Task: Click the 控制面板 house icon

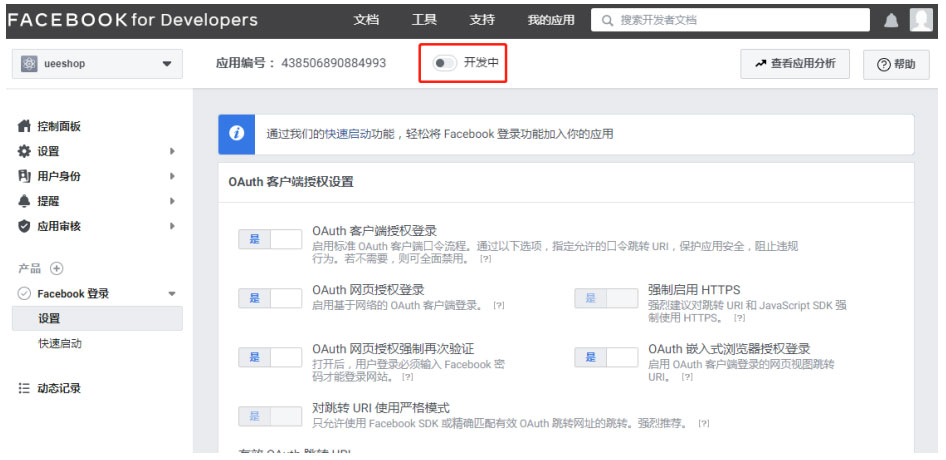Action: click(x=25, y=127)
